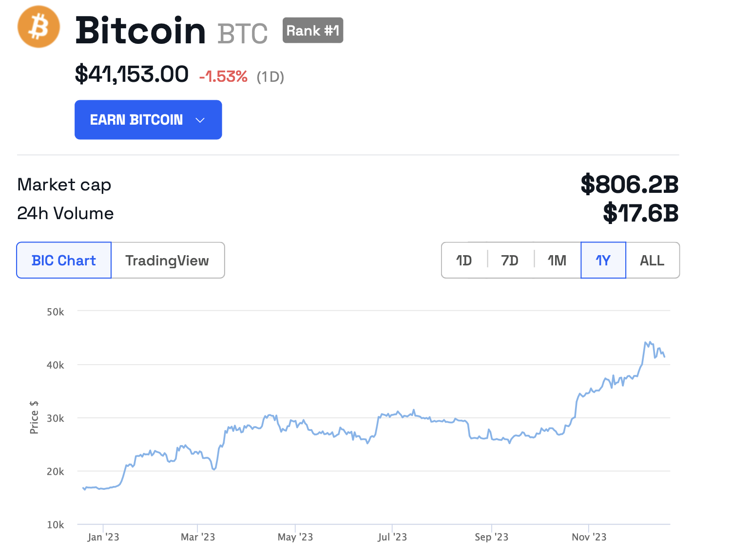Click the Nov '23 axis marker
The width and height of the screenshot is (731, 560).
pyautogui.click(x=589, y=537)
